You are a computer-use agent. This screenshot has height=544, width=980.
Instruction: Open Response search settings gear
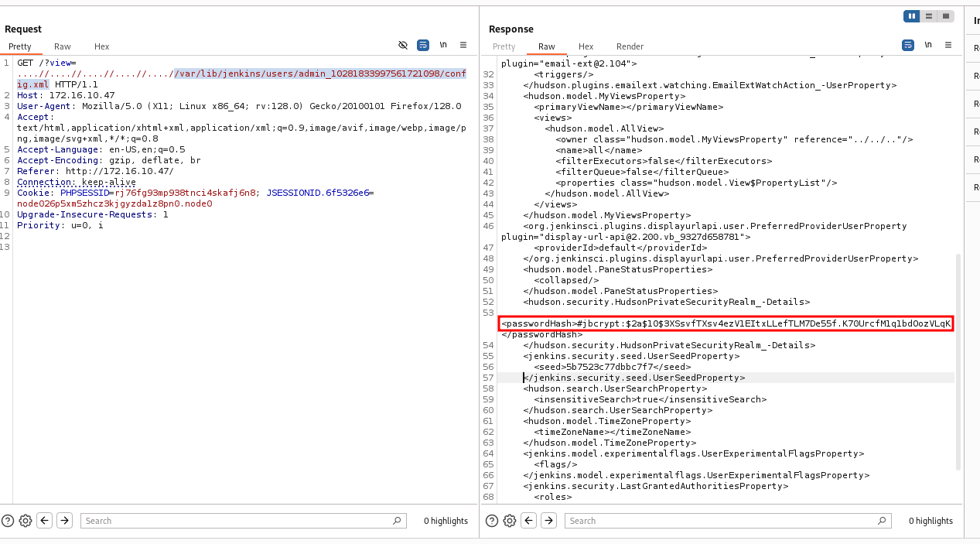point(510,521)
